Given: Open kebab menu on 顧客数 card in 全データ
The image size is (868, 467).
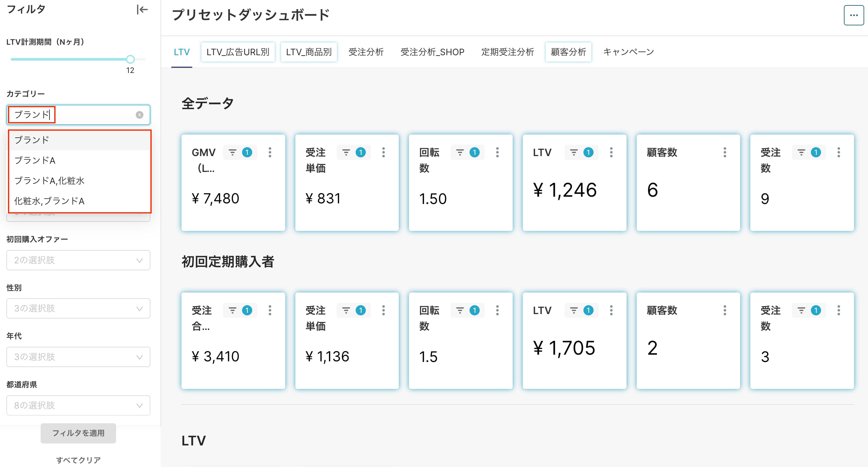Looking at the screenshot, I should tap(725, 152).
